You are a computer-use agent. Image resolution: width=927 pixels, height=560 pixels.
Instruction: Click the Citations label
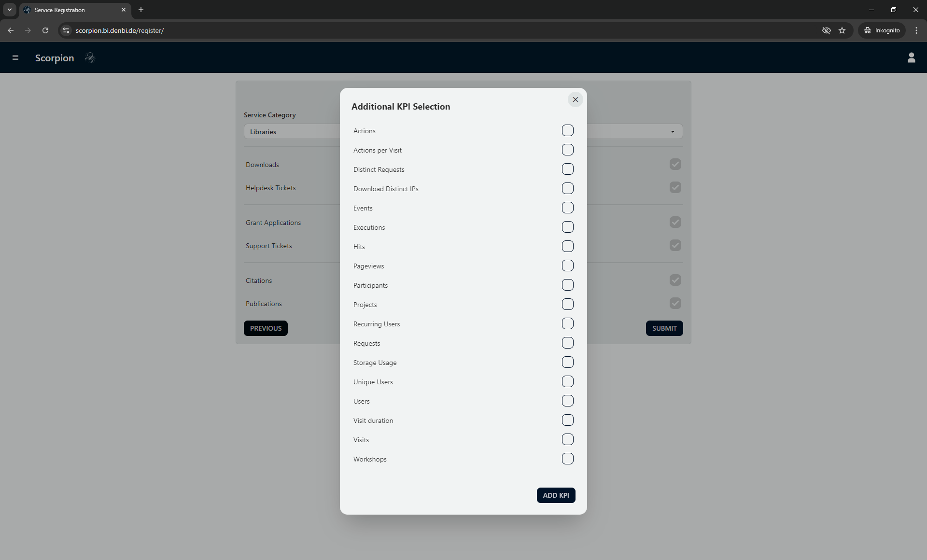pyautogui.click(x=259, y=280)
